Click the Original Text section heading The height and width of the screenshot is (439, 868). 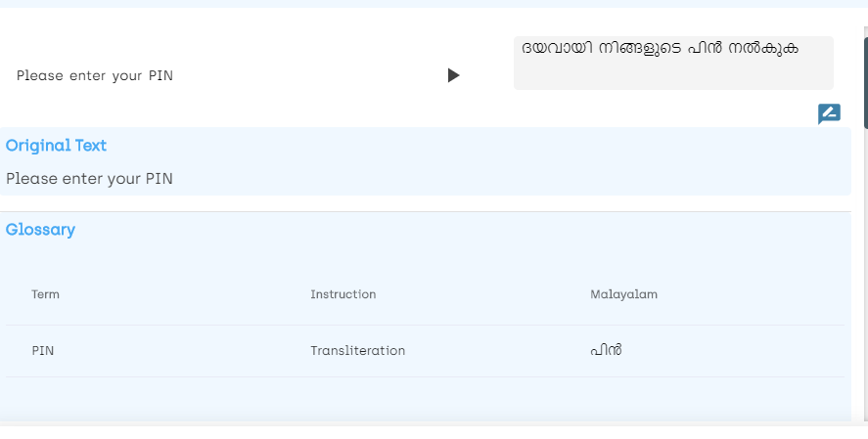(x=56, y=146)
